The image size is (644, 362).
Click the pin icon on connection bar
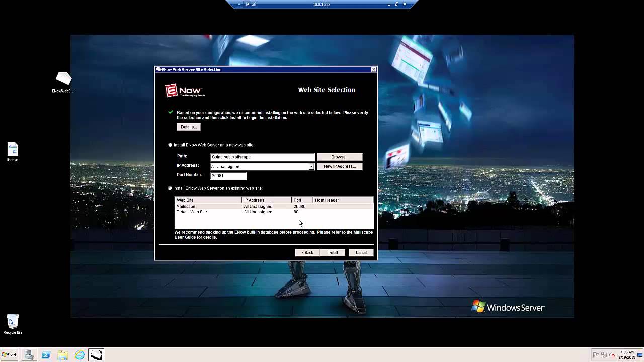coord(247,4)
